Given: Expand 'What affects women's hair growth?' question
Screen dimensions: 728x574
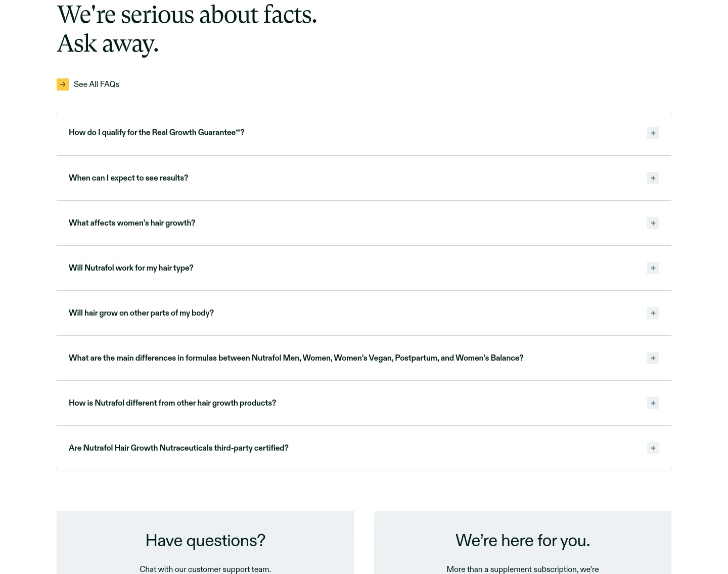Looking at the screenshot, I should pos(364,223).
